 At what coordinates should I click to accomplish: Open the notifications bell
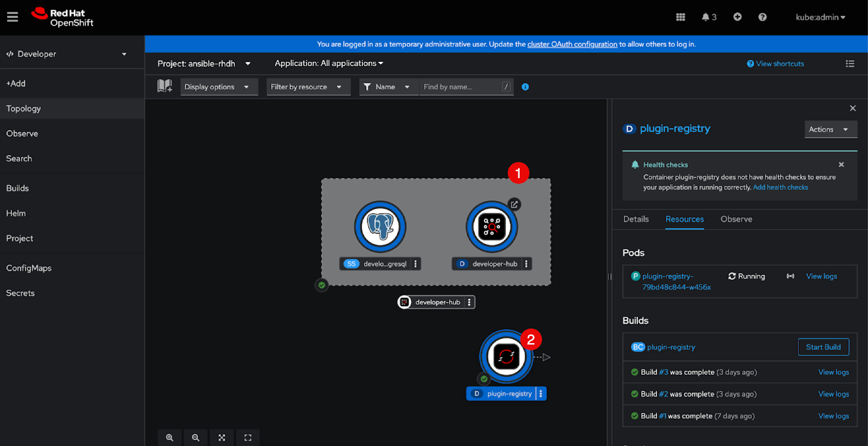pyautogui.click(x=709, y=17)
